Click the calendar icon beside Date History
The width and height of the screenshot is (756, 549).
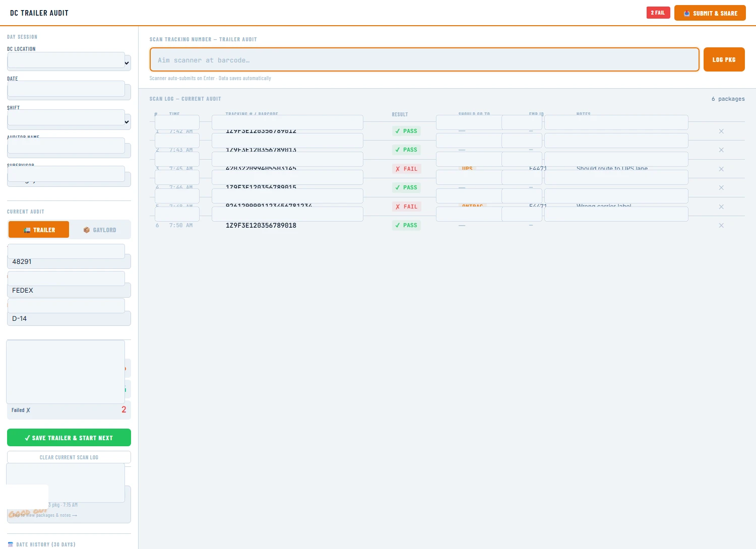[11, 544]
